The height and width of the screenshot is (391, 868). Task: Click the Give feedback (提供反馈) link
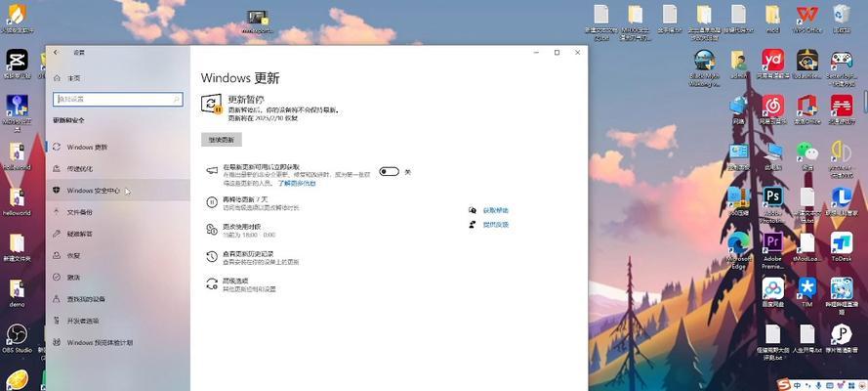(x=495, y=225)
